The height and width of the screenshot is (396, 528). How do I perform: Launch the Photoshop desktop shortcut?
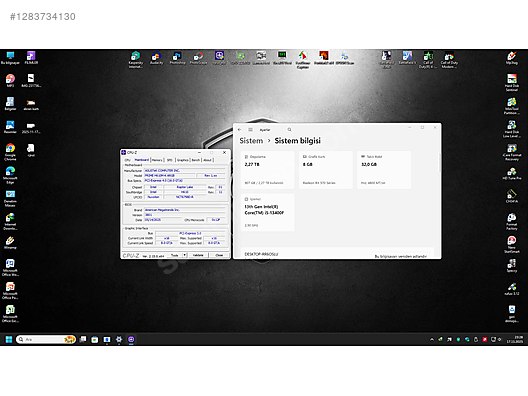(177, 58)
